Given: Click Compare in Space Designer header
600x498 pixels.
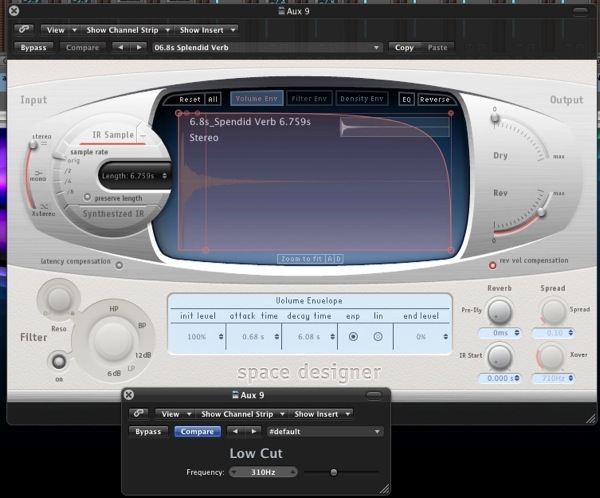Looking at the screenshot, I should click(82, 47).
